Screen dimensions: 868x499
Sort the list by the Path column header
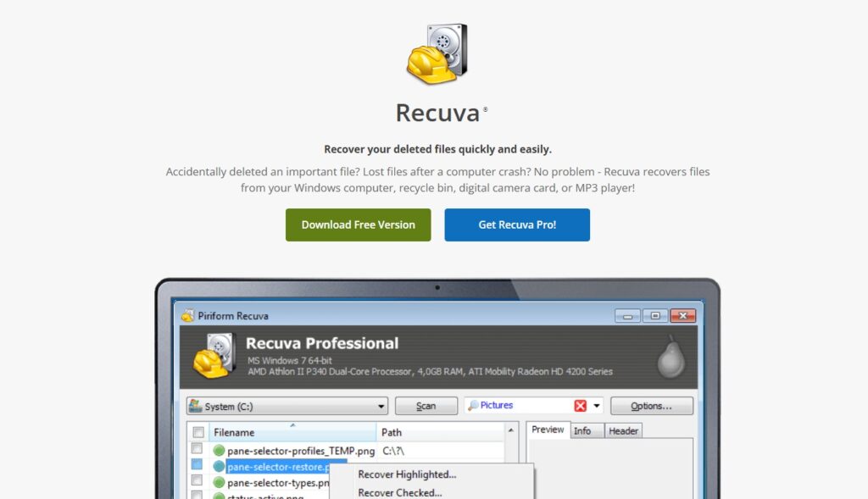(439, 432)
